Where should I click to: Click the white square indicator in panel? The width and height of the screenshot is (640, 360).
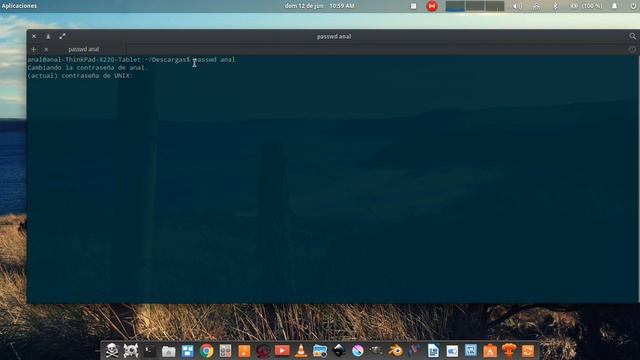(413, 6)
